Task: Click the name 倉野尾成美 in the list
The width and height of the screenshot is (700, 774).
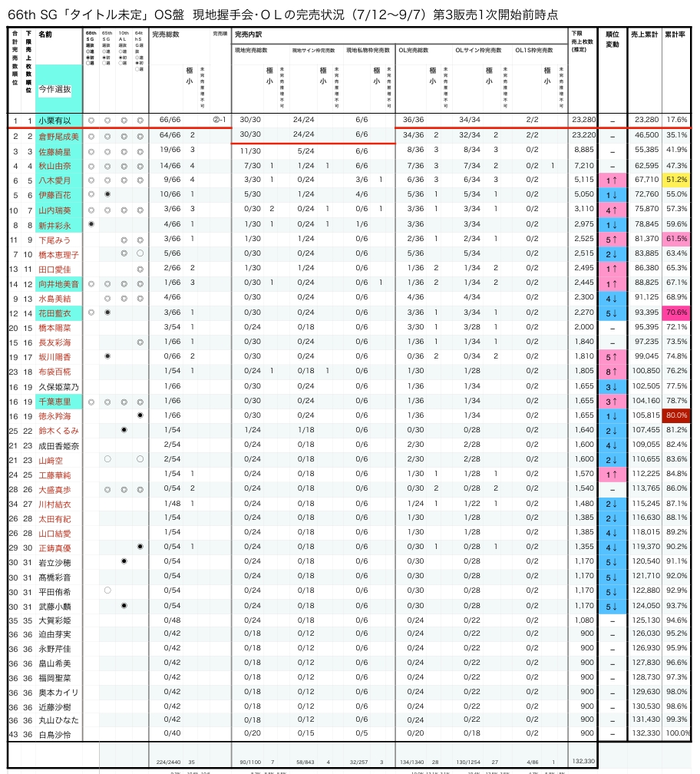Action: pyautogui.click(x=58, y=136)
